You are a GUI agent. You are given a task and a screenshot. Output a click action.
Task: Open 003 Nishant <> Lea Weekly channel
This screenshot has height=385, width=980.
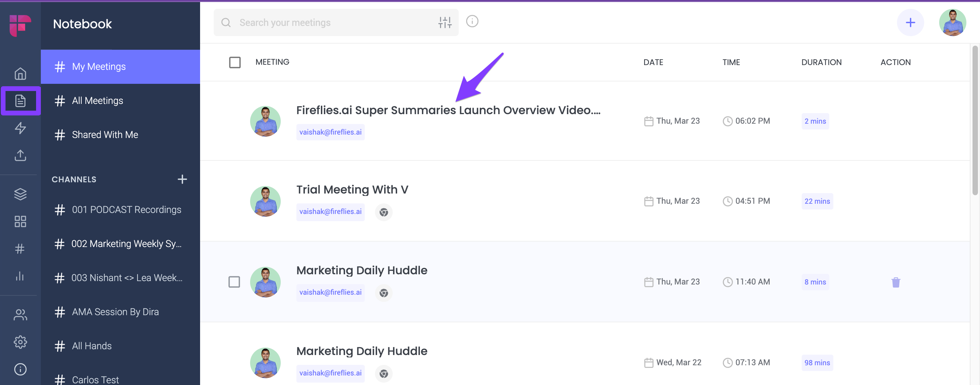120,278
